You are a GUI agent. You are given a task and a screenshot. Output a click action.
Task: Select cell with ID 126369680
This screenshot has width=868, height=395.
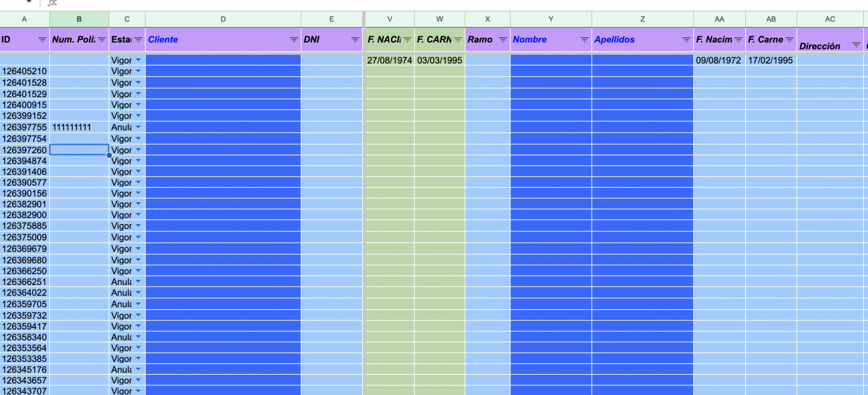pyautogui.click(x=24, y=260)
